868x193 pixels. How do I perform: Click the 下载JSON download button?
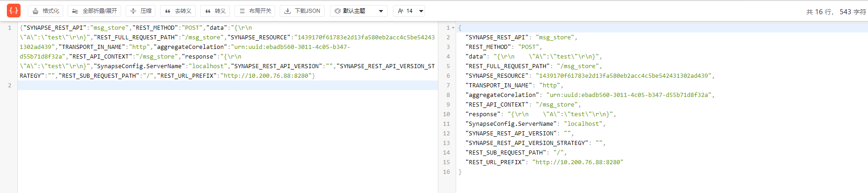[302, 11]
